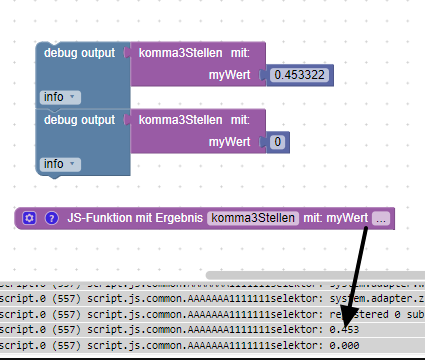Click the second myWert parameter label
The width and height of the screenshot is (425, 360).
(229, 142)
